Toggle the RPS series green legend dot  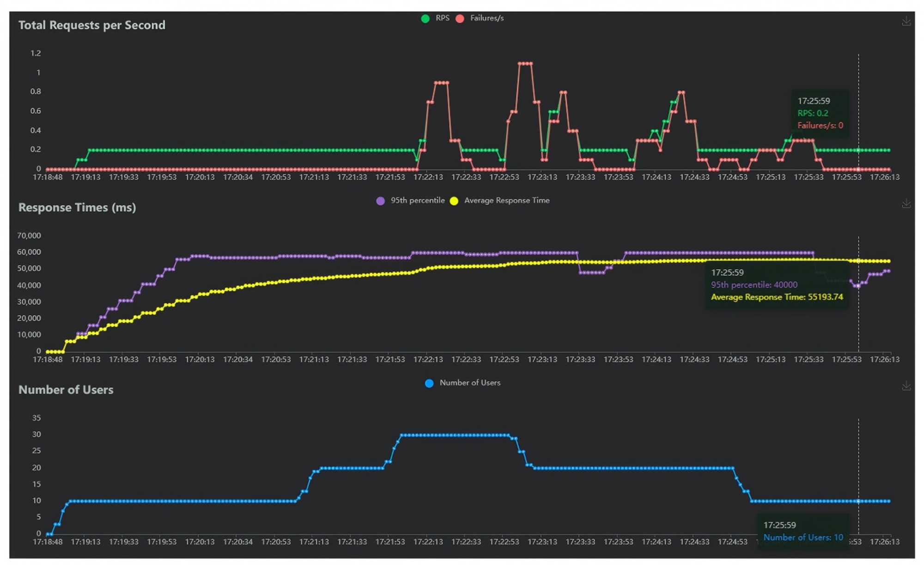(425, 18)
